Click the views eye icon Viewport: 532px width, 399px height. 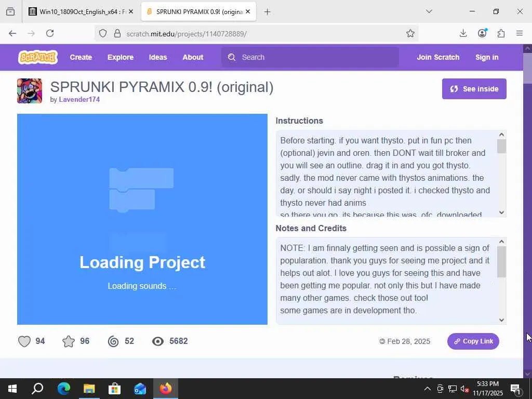point(158,341)
